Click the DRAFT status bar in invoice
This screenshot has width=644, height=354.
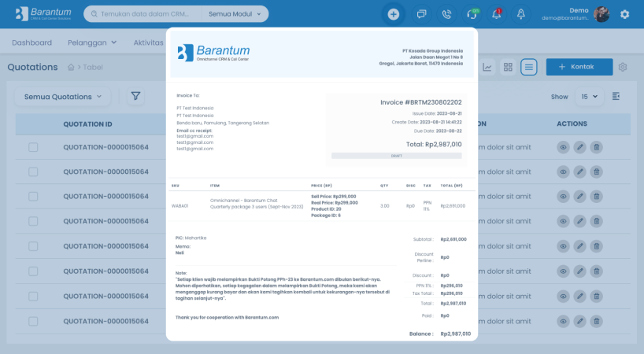tap(396, 156)
